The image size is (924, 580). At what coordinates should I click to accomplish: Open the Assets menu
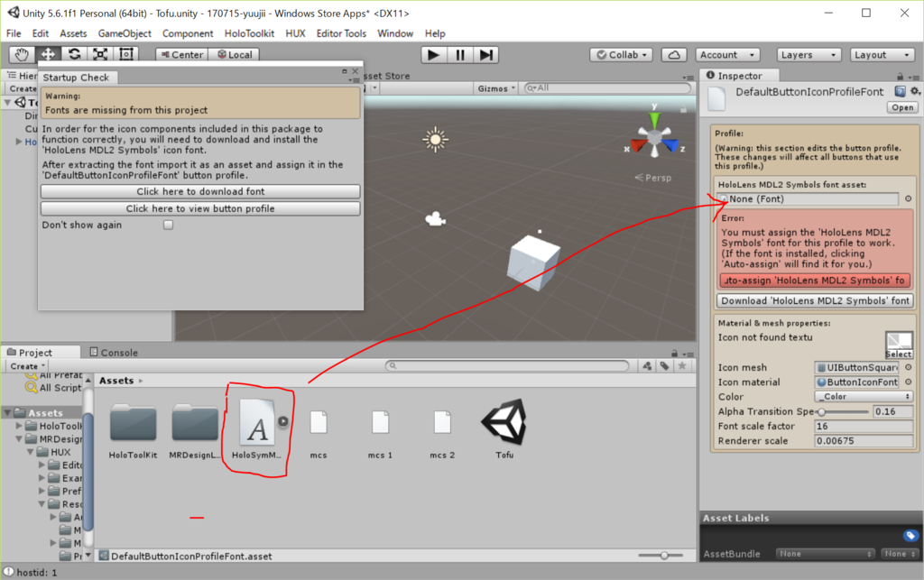[x=73, y=33]
